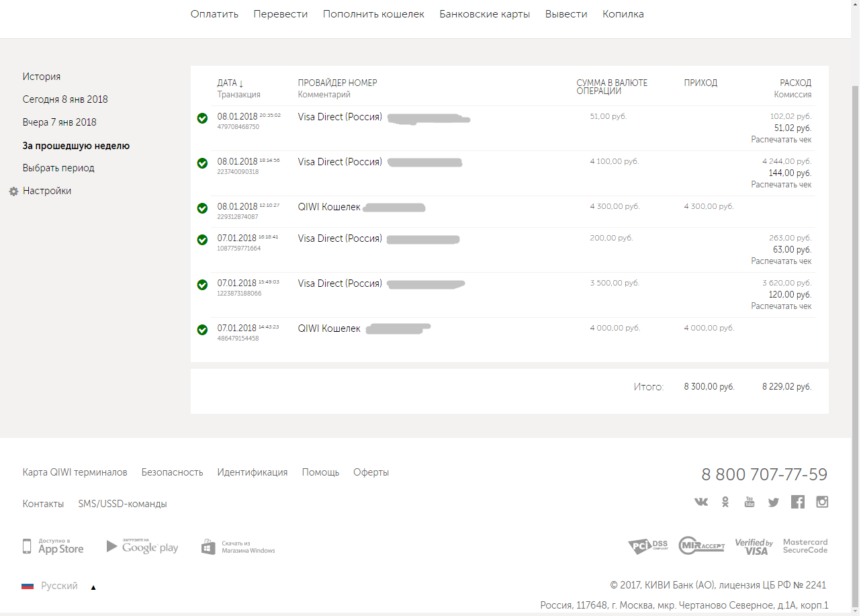Click green check of transaction 223740090318
Screen dimensions: 861x616
202,163
